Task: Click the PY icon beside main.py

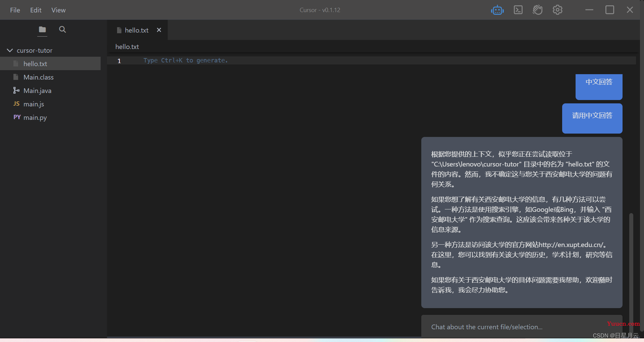Action: 17,117
